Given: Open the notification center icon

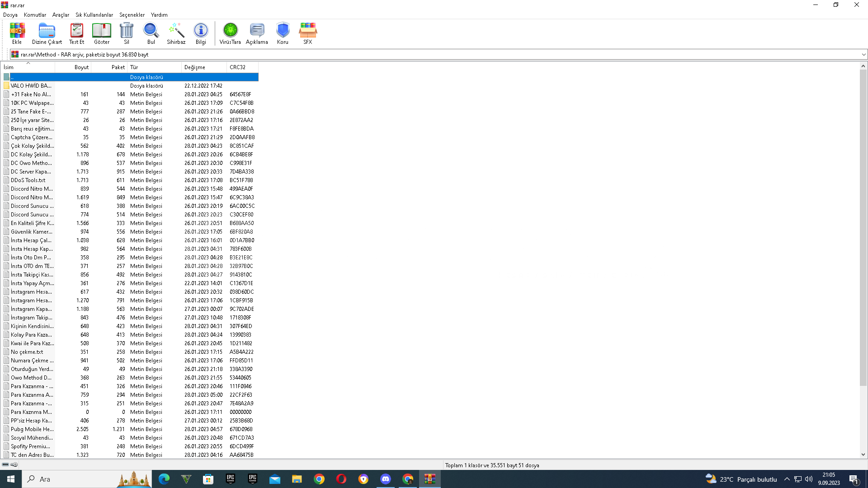Looking at the screenshot, I should [854, 479].
